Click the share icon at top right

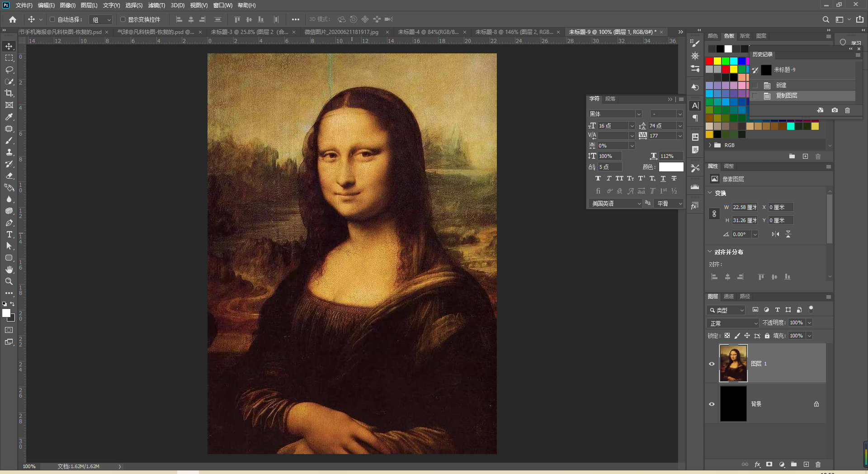(x=859, y=19)
